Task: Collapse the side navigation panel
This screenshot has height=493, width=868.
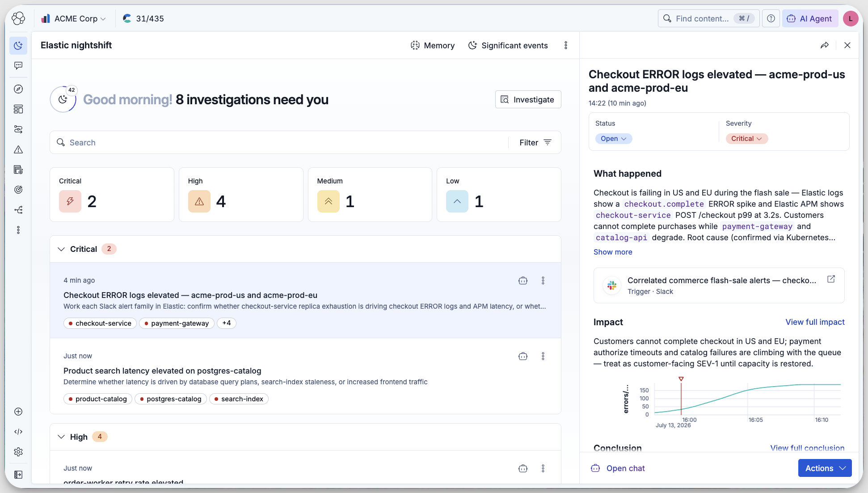Action: pyautogui.click(x=18, y=475)
